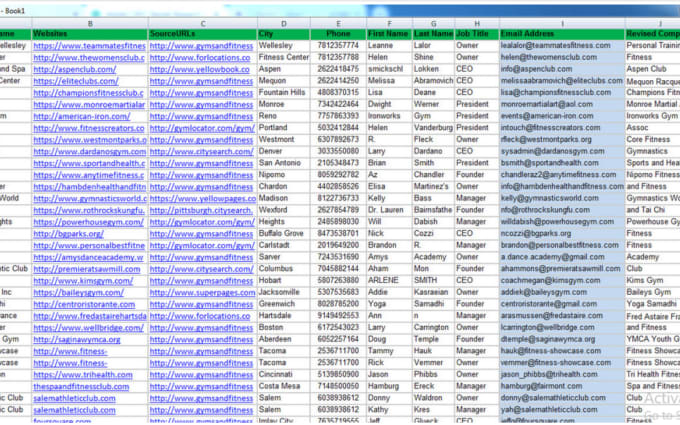The width and height of the screenshot is (680, 425).
Task: Click the City header cell
Action: (284, 34)
